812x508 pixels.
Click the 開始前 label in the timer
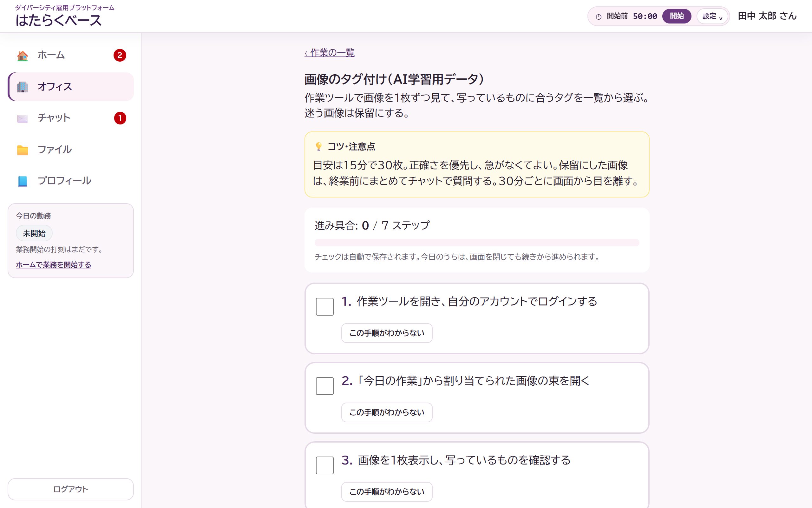pos(617,16)
